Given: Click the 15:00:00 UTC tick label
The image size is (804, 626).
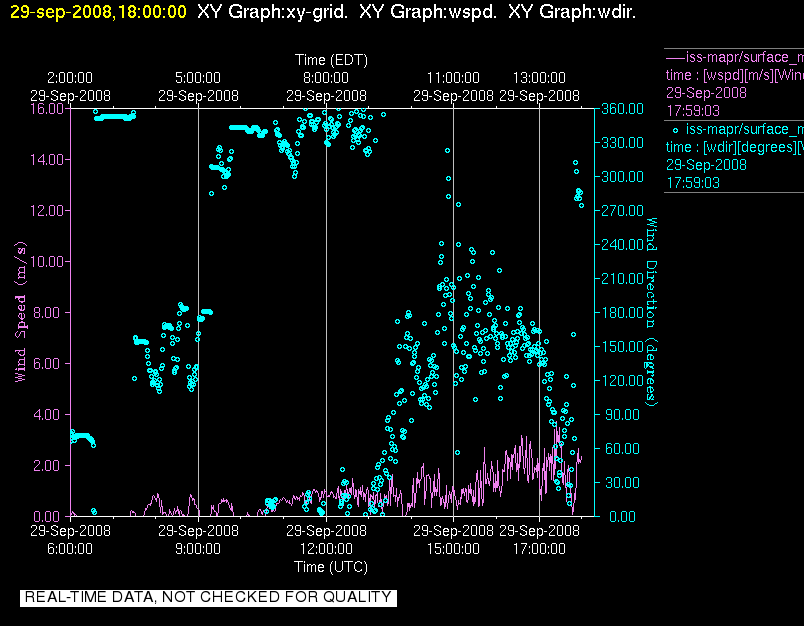Looking at the screenshot, I should pyautogui.click(x=453, y=549).
